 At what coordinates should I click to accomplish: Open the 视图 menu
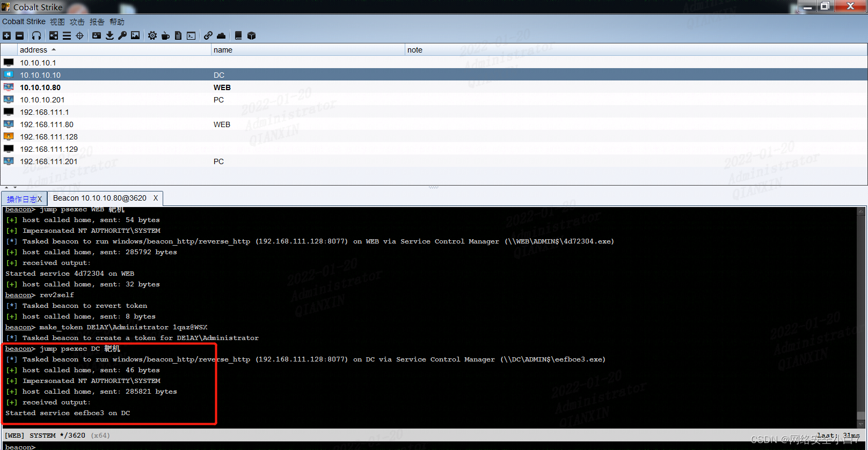(x=57, y=22)
